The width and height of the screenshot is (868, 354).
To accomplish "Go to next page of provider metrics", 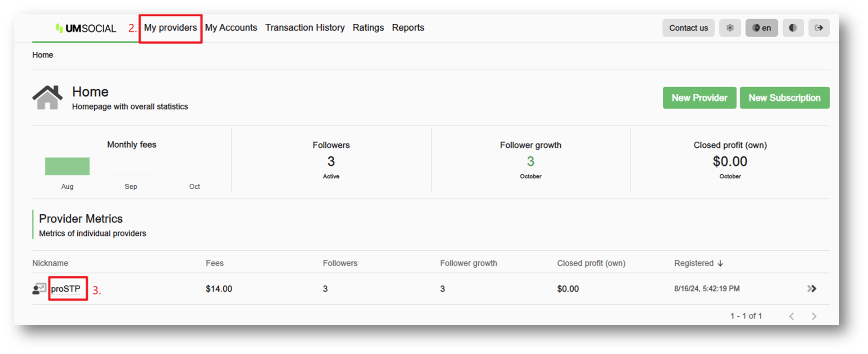I will (x=814, y=316).
